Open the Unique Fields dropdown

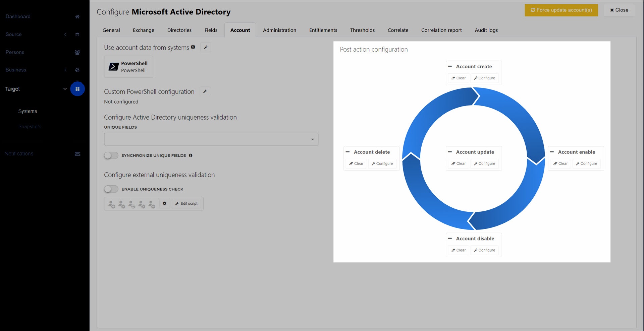[x=211, y=139]
